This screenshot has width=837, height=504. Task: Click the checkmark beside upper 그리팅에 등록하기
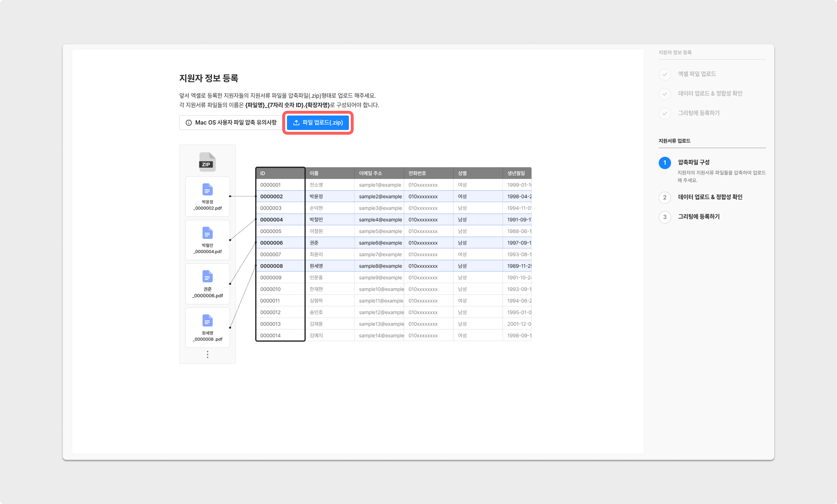pyautogui.click(x=665, y=113)
